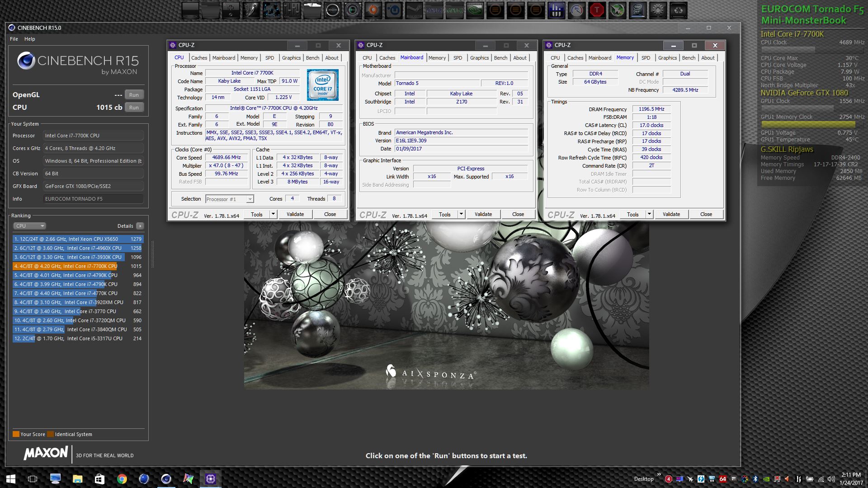The width and height of the screenshot is (868, 488).
Task: Open Graphics tab in Mainboard CPU-Z window
Action: pos(479,58)
